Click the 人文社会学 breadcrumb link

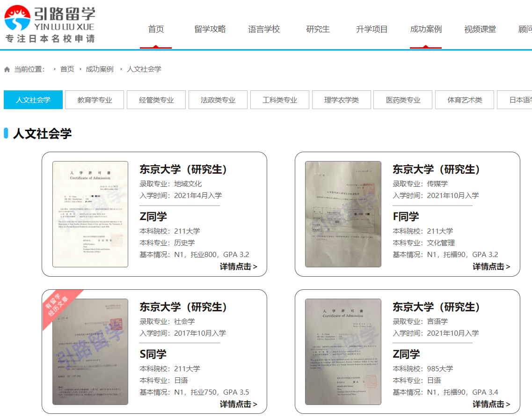pyautogui.click(x=144, y=69)
